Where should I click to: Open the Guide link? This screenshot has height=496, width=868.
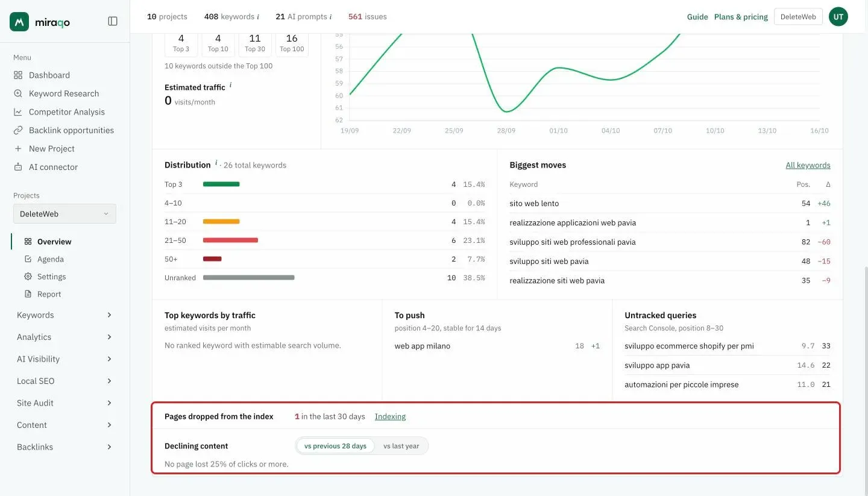click(697, 17)
